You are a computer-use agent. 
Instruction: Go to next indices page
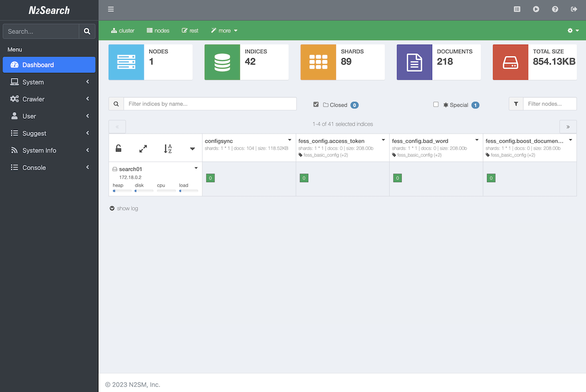click(x=568, y=127)
